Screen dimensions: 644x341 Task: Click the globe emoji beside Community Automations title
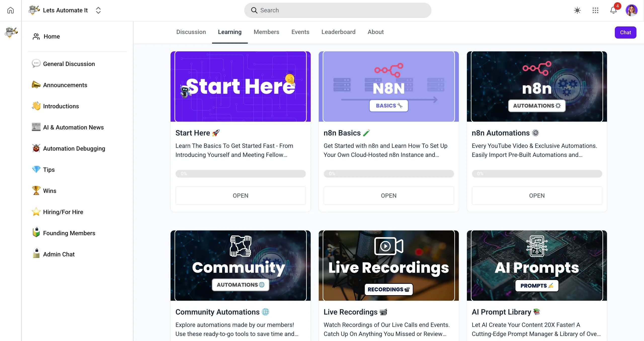tap(265, 312)
